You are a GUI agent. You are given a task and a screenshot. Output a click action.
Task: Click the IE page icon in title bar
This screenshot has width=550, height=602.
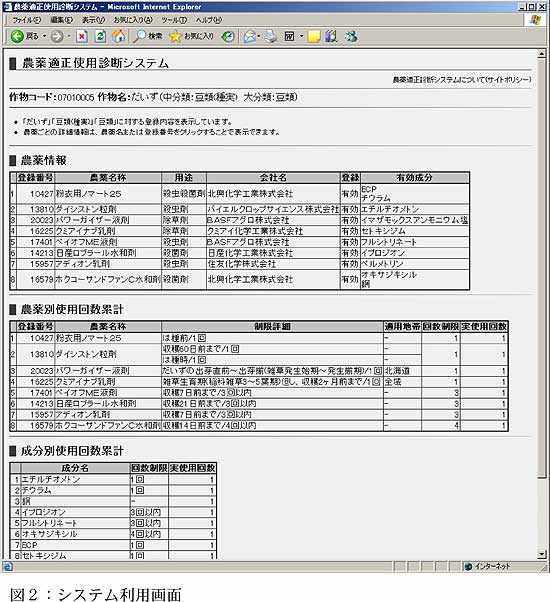click(x=8, y=7)
